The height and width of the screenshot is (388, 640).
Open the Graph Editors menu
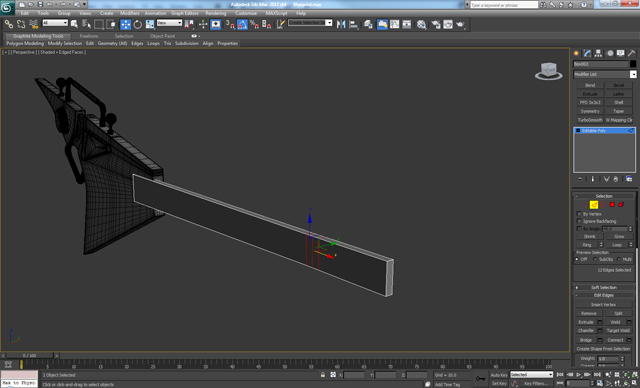[x=184, y=13]
